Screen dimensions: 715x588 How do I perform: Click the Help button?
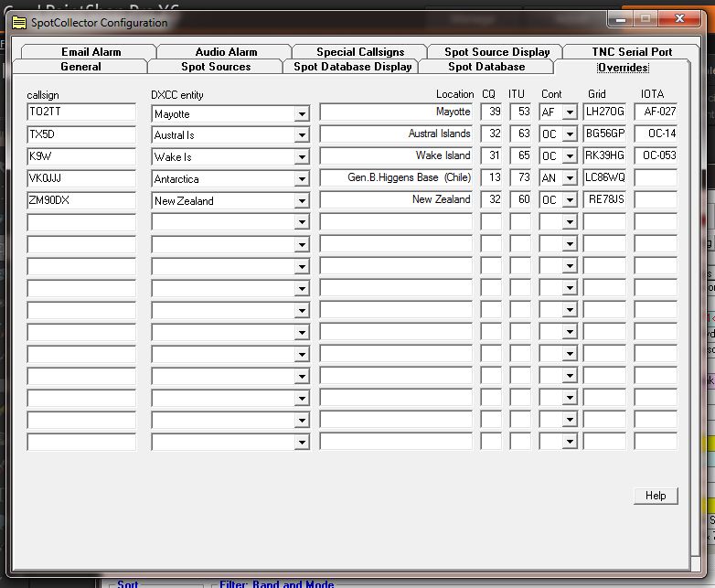pyautogui.click(x=656, y=496)
